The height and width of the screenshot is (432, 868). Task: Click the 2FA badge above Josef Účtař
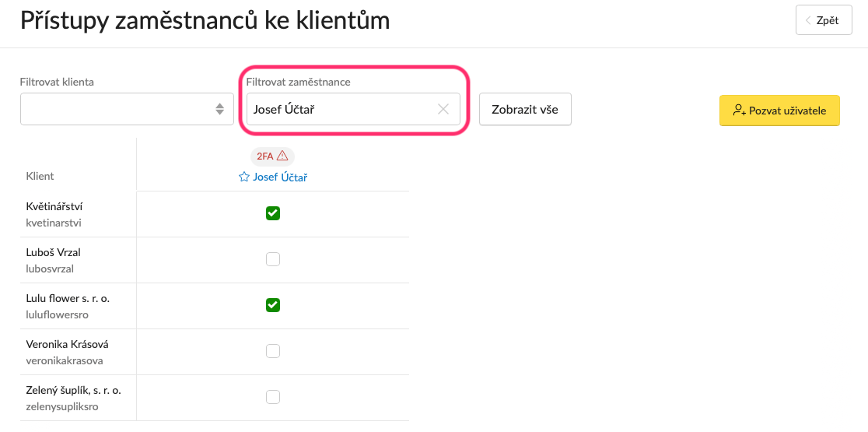click(272, 156)
